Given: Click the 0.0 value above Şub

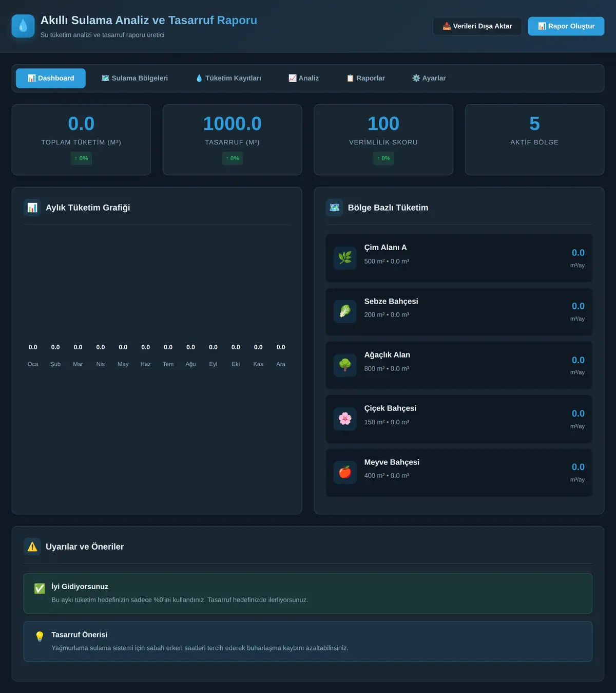Looking at the screenshot, I should 55,347.
